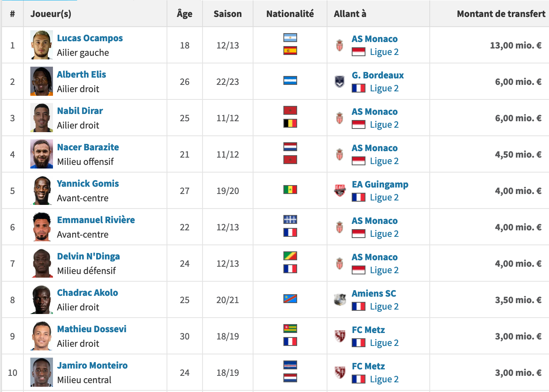Open Delvin N'Dinga player profile
Screen dimensions: 549x392
pyautogui.click(x=89, y=256)
